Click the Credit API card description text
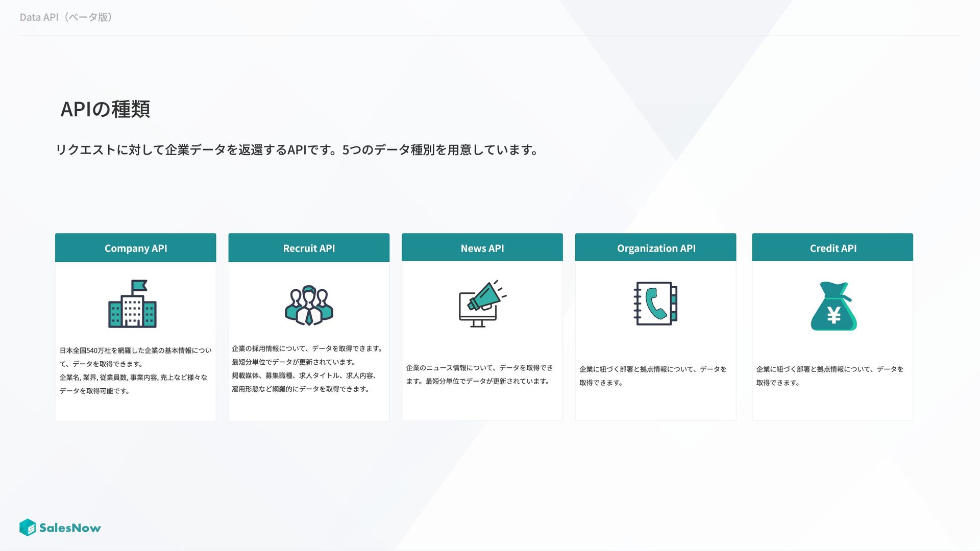This screenshot has height=551, width=980. pos(830,376)
